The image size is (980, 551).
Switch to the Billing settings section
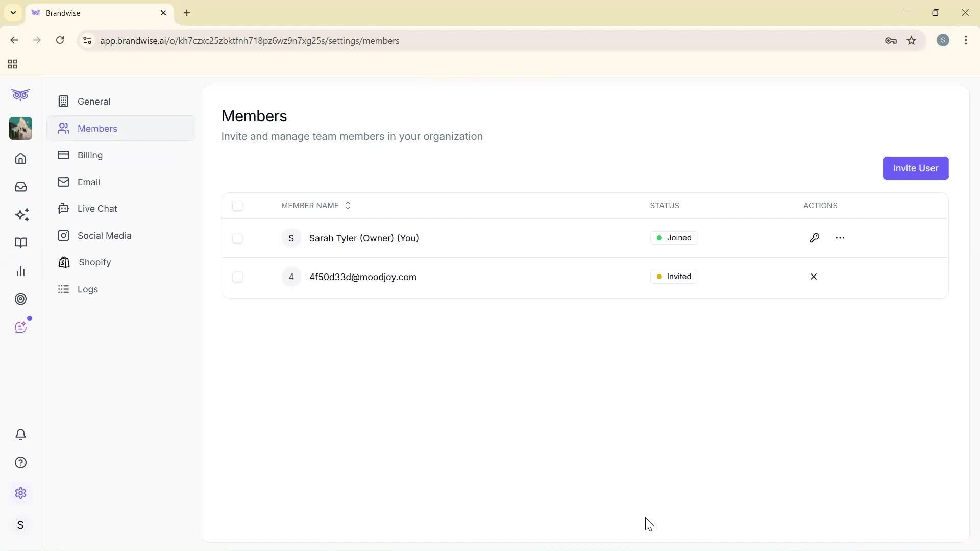(90, 155)
